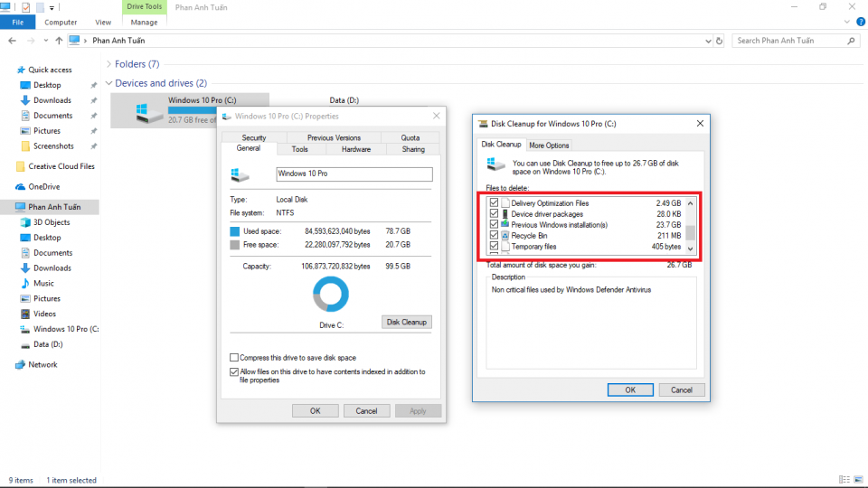Screen dimensions: 868x488
Task: Toggle Allow files to have contents indexed
Action: click(234, 371)
